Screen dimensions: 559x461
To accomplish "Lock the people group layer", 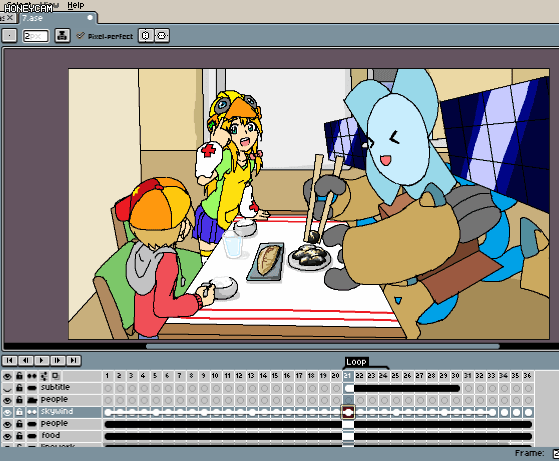I will 19,400.
